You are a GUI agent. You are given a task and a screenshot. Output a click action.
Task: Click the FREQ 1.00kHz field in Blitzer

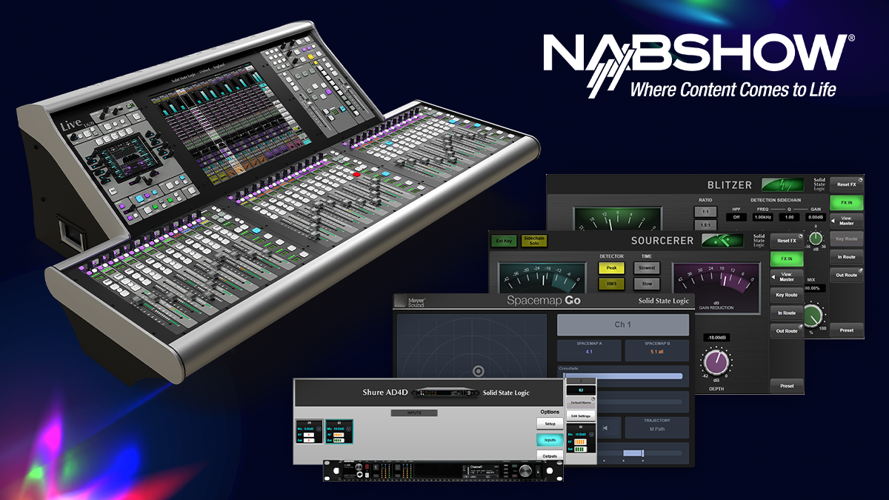point(762,217)
